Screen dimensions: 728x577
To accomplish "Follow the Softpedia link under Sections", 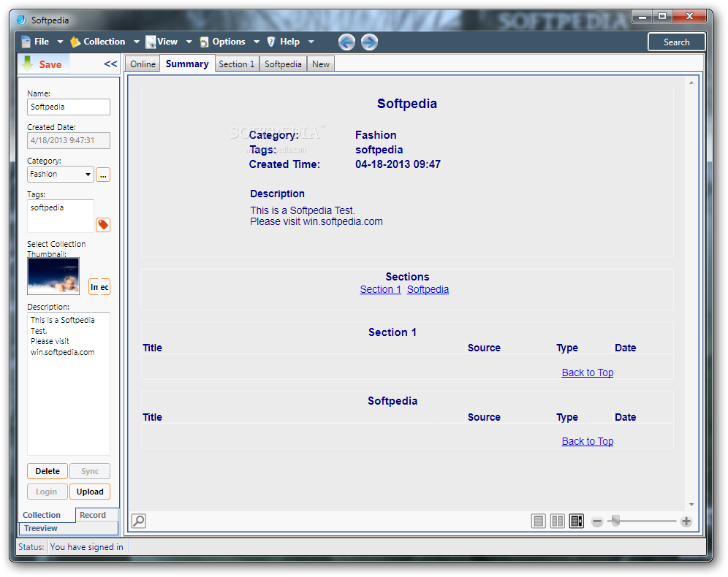I will pyautogui.click(x=428, y=289).
